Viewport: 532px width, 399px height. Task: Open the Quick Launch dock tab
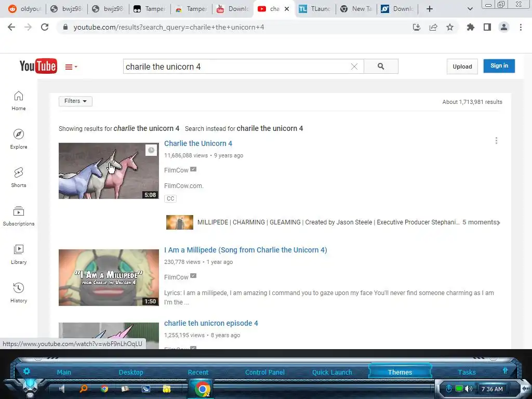332,372
